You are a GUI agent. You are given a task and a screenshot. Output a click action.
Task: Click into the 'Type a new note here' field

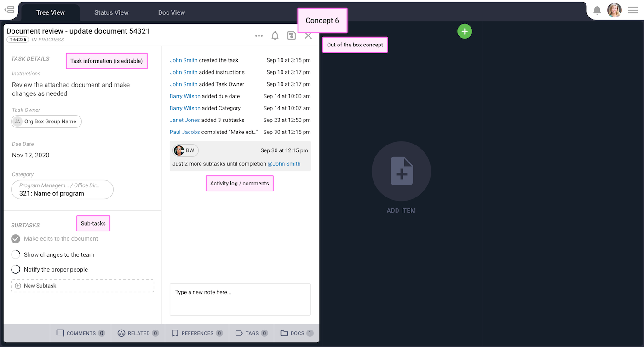coord(240,300)
